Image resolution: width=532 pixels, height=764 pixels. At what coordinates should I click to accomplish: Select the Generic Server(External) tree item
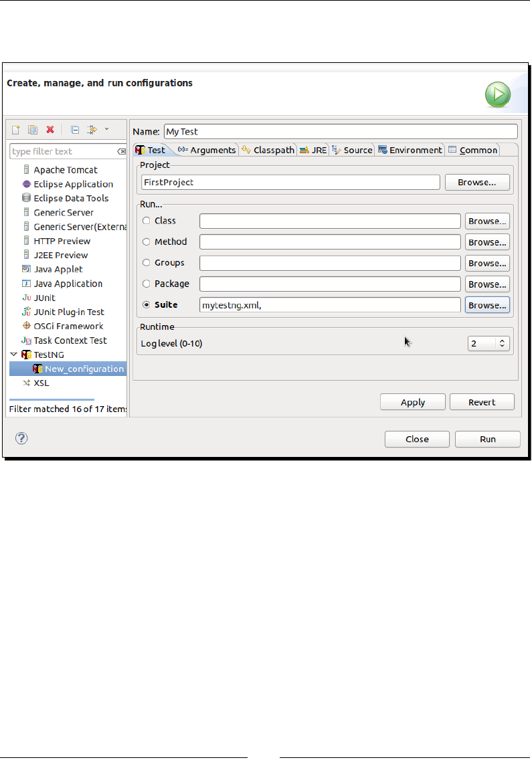[74, 227]
